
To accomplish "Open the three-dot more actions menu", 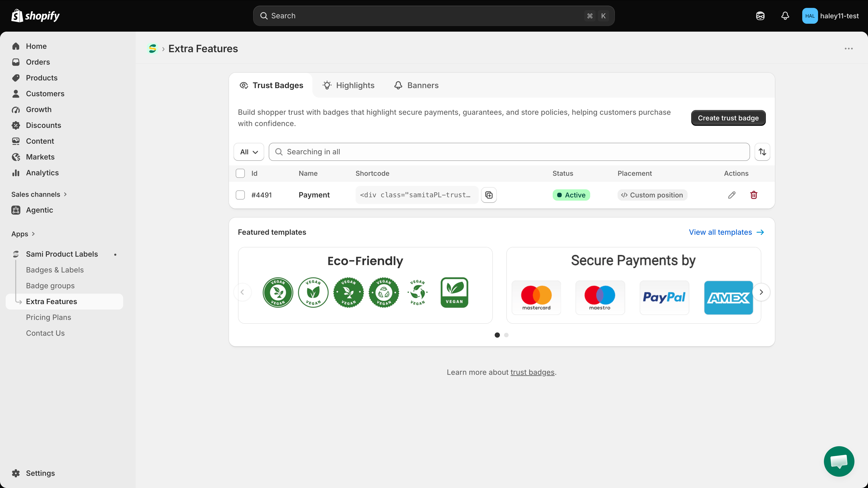I will click(x=849, y=49).
